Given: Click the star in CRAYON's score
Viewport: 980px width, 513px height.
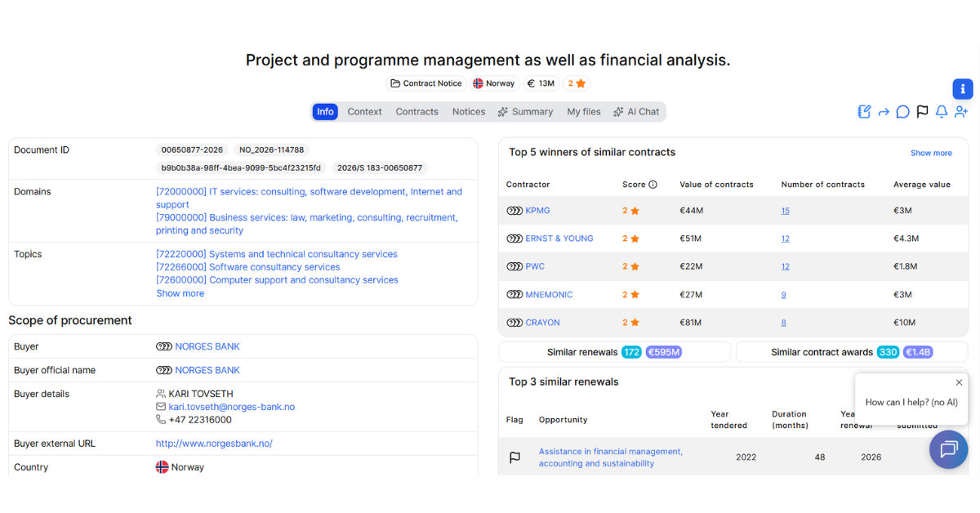Looking at the screenshot, I should pos(635,323).
